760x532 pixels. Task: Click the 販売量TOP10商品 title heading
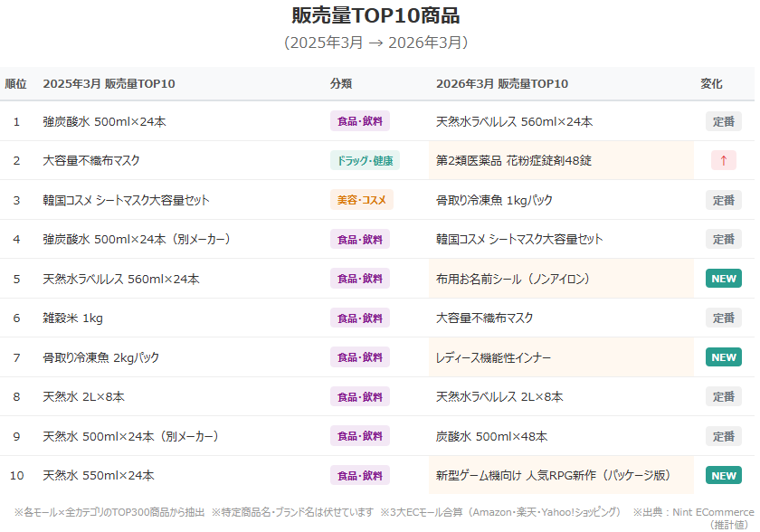(380, 14)
